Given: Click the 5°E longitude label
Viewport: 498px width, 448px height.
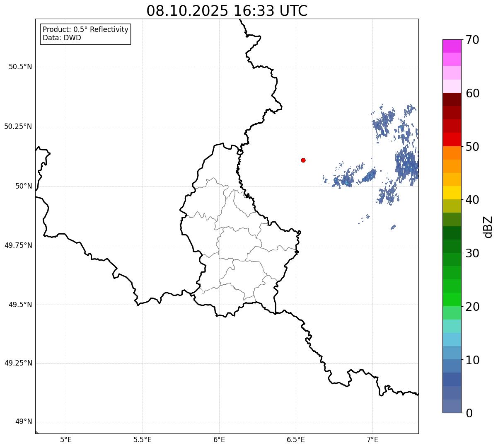Looking at the screenshot, I should point(66,439).
